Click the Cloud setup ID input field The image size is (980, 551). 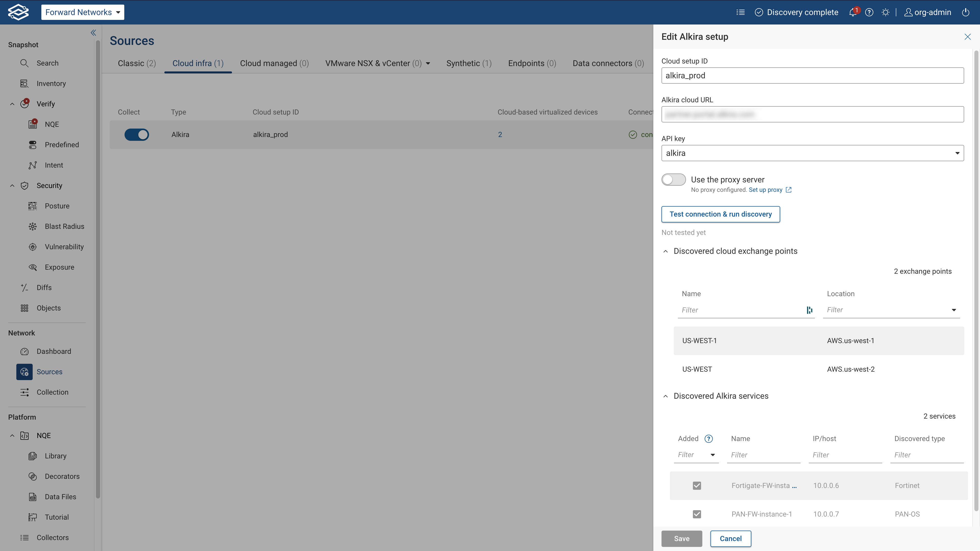(x=812, y=76)
